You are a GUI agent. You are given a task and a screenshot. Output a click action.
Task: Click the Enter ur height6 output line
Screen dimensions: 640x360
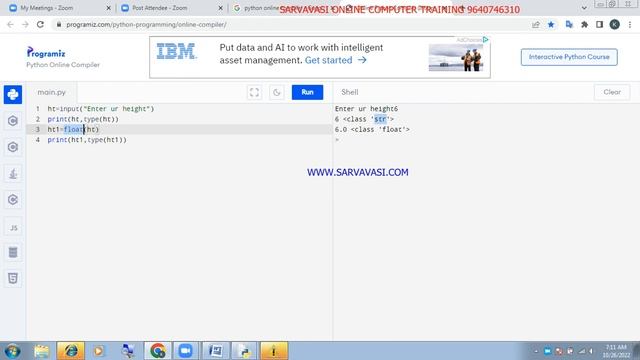click(x=366, y=109)
